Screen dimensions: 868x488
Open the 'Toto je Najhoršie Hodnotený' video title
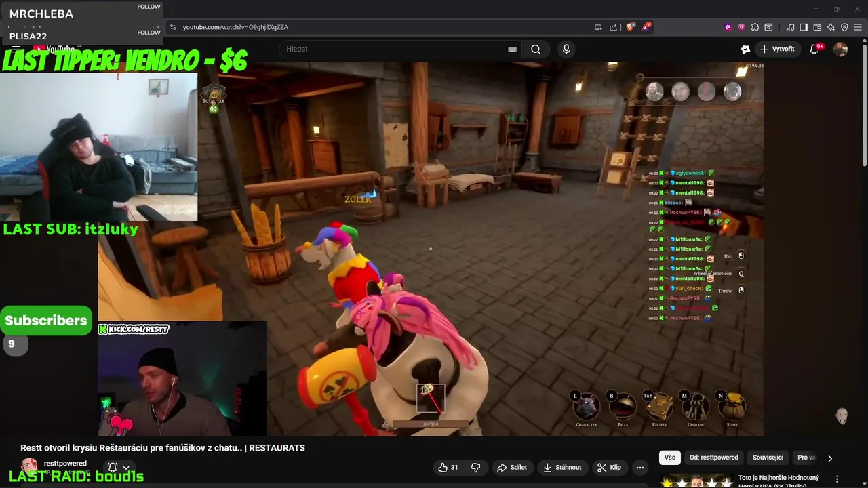point(778,478)
